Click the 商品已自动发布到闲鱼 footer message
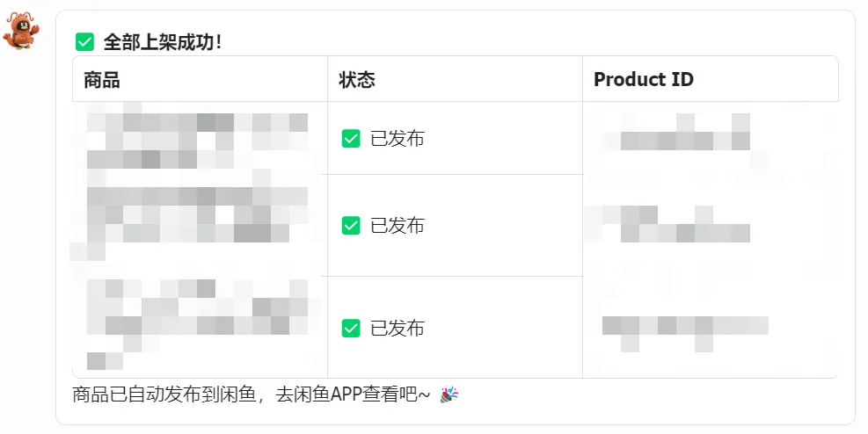 click(x=251, y=395)
